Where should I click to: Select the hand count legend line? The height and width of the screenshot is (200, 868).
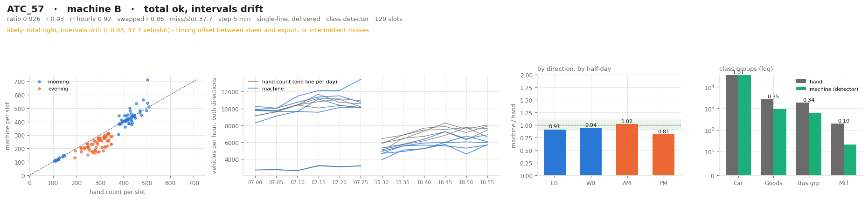pos(254,82)
